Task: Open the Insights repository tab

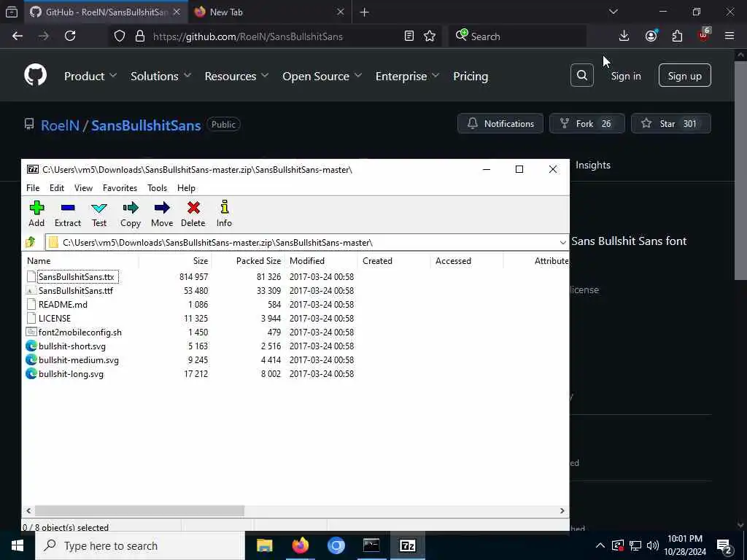Action: [592, 165]
